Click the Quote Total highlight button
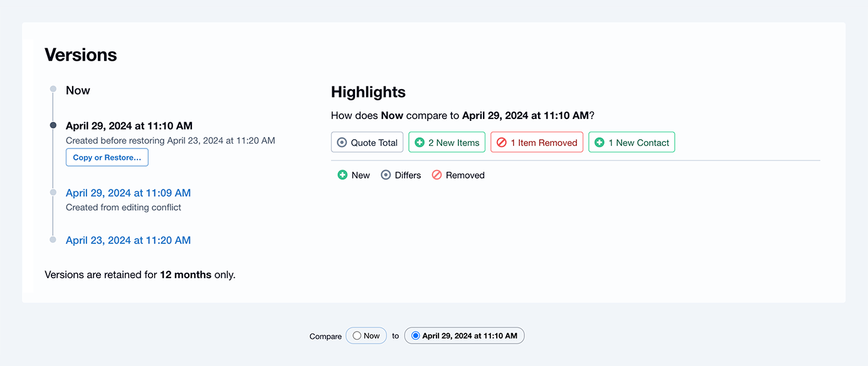Screen dimensions: 868x366 tap(368, 142)
